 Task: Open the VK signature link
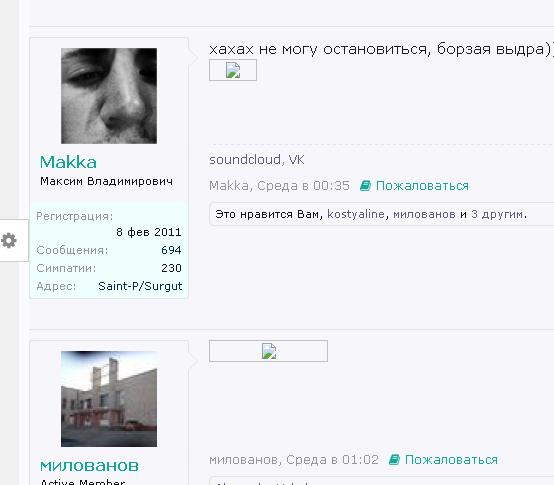click(296, 159)
